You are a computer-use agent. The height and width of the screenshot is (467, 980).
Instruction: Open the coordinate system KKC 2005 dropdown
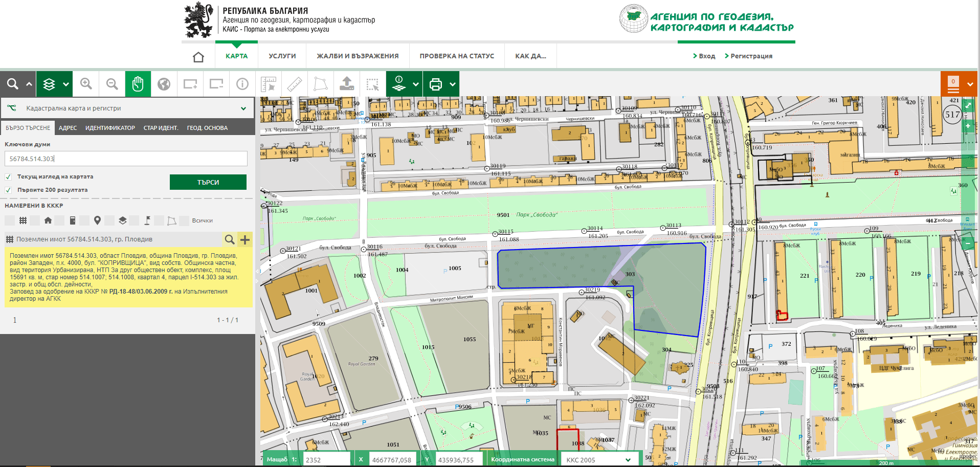pyautogui.click(x=598, y=460)
